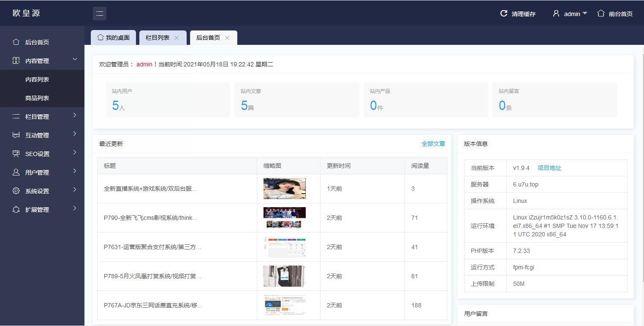Toggle the sidebar hamburger icon
644x326 pixels.
[100, 13]
